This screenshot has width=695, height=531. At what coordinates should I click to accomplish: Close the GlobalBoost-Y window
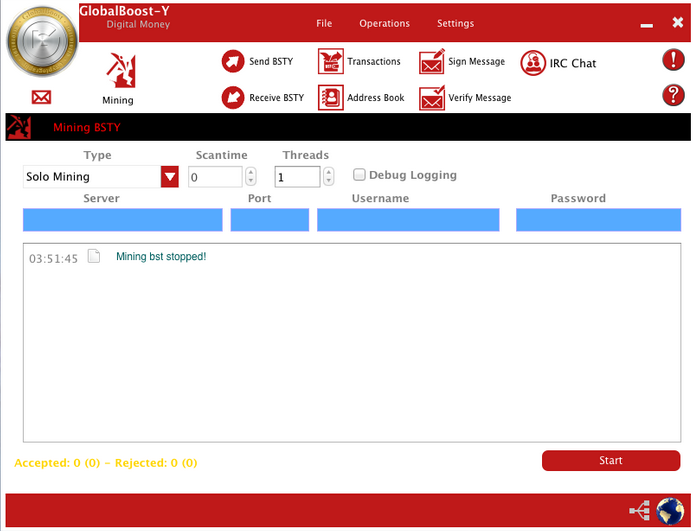678,22
